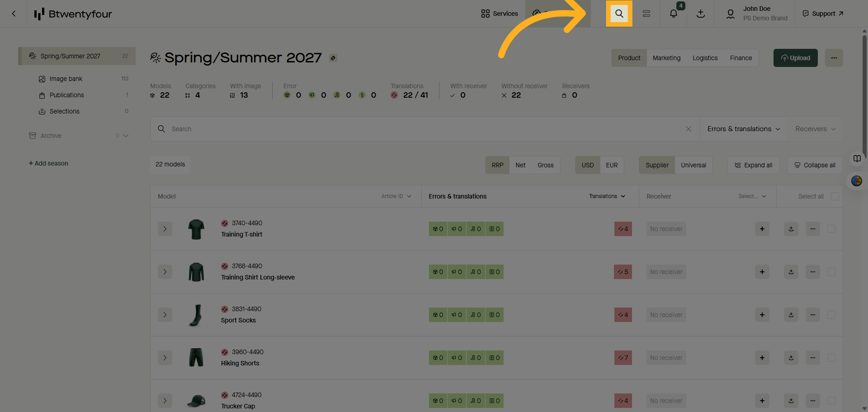Clear the models search field
The width and height of the screenshot is (868, 412).
click(x=689, y=129)
